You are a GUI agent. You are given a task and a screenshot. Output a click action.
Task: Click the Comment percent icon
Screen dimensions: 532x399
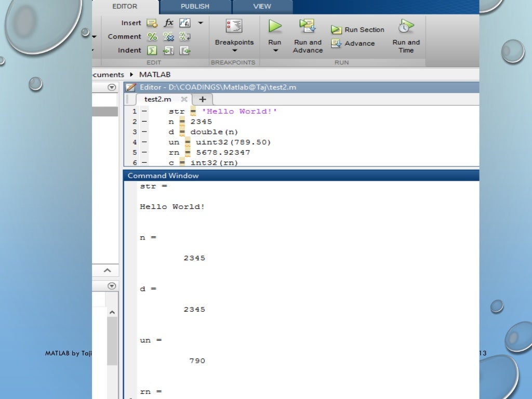(x=152, y=37)
